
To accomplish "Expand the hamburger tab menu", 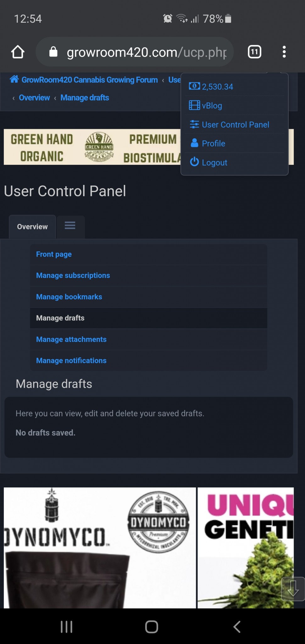I will [x=70, y=226].
